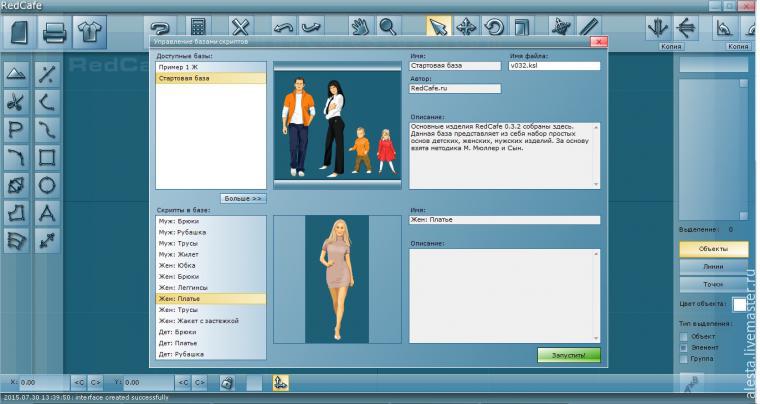Close the script bases dialog
Screen dimensions: 760x404
tap(599, 42)
